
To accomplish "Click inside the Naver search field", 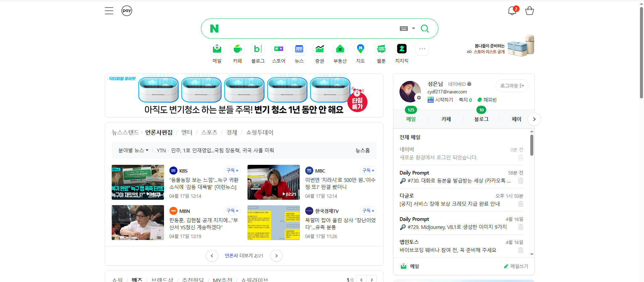I will [x=309, y=29].
